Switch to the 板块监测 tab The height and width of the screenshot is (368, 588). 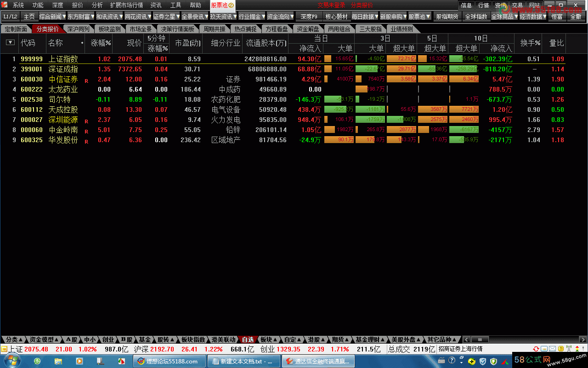click(x=110, y=29)
